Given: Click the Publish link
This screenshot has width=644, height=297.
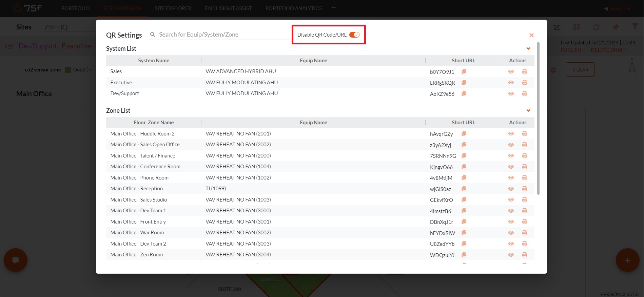Looking at the screenshot, I should click(571, 50).
